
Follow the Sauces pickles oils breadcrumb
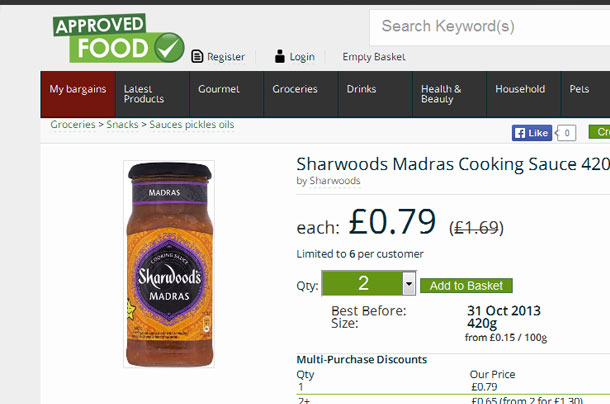coord(192,125)
